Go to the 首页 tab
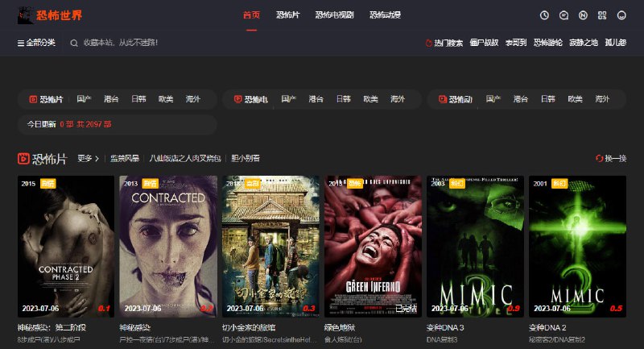 [x=251, y=15]
